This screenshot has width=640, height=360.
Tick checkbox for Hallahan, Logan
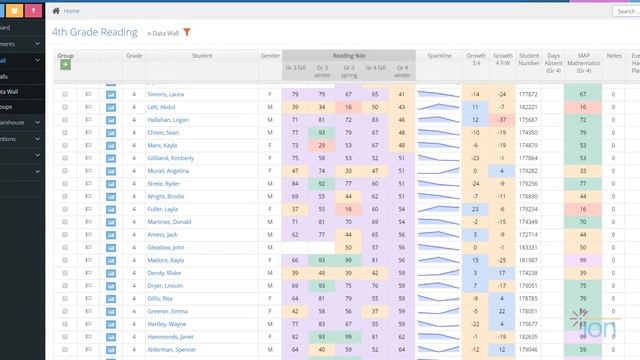click(x=65, y=120)
